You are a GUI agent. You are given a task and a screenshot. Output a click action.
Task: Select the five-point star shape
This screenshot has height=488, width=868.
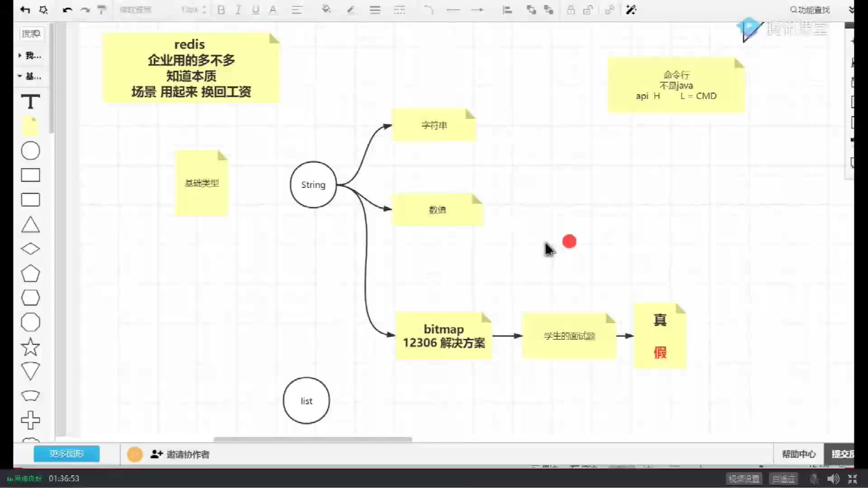(x=30, y=347)
